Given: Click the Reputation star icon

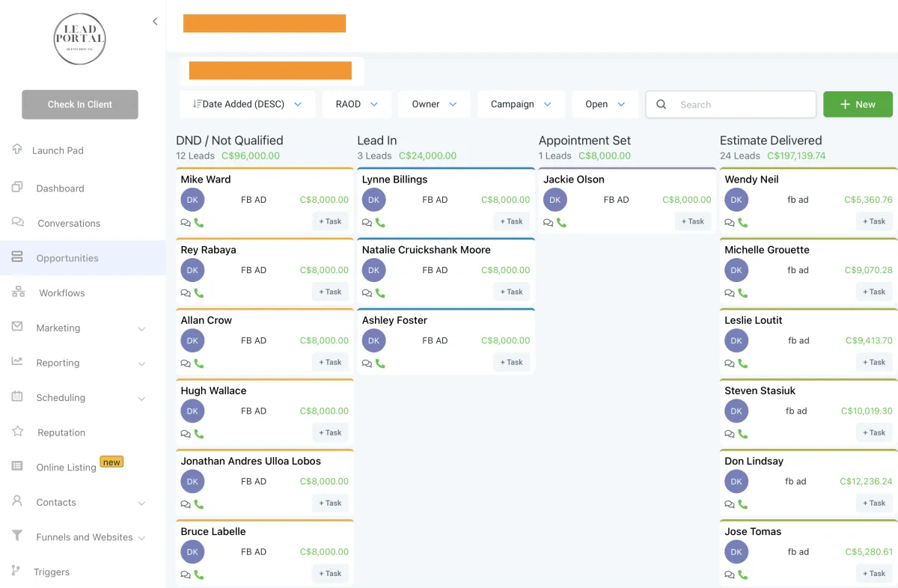Looking at the screenshot, I should click(x=18, y=431).
